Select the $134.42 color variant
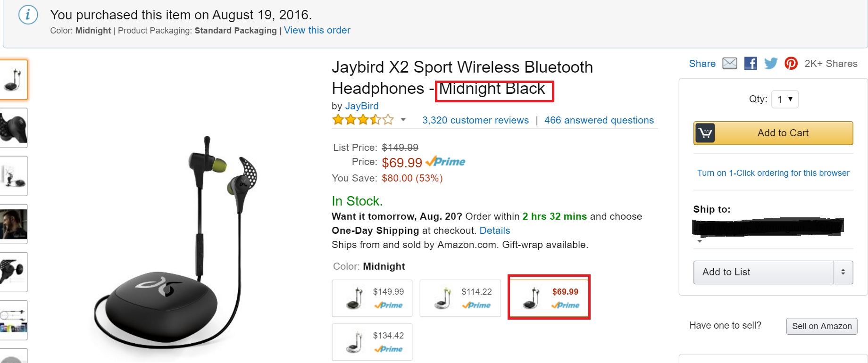Image resolution: width=868 pixels, height=363 pixels. pyautogui.click(x=372, y=342)
